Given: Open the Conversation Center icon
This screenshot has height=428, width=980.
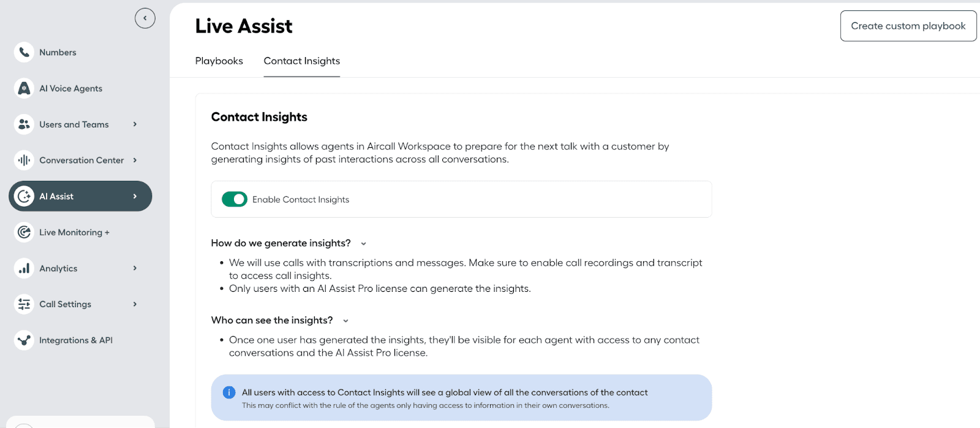Looking at the screenshot, I should click(23, 160).
